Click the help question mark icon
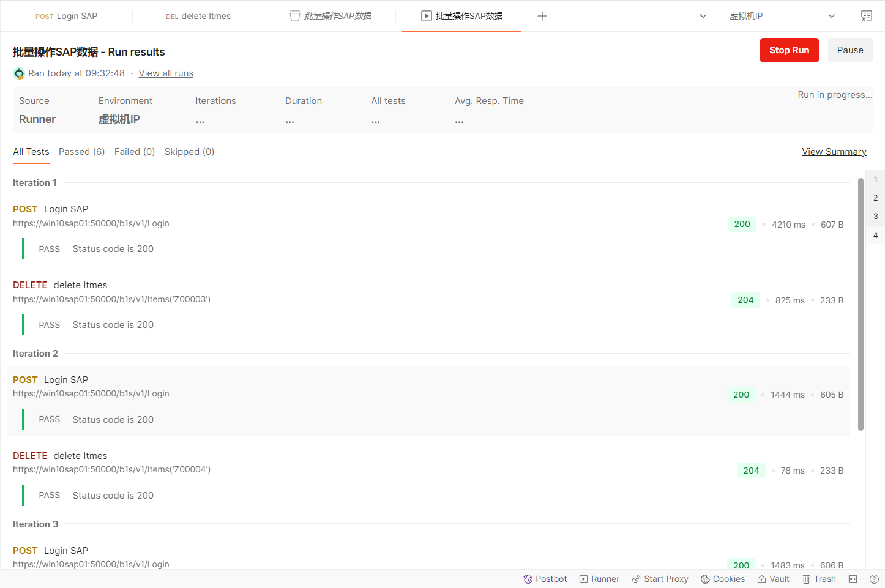Screen dimensions: 885x588 874,579
